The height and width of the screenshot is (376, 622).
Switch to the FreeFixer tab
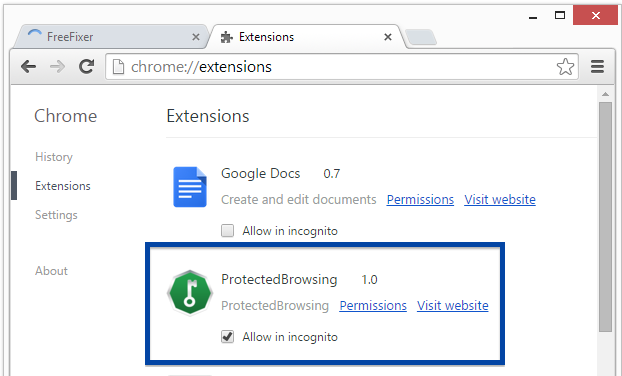pos(109,37)
